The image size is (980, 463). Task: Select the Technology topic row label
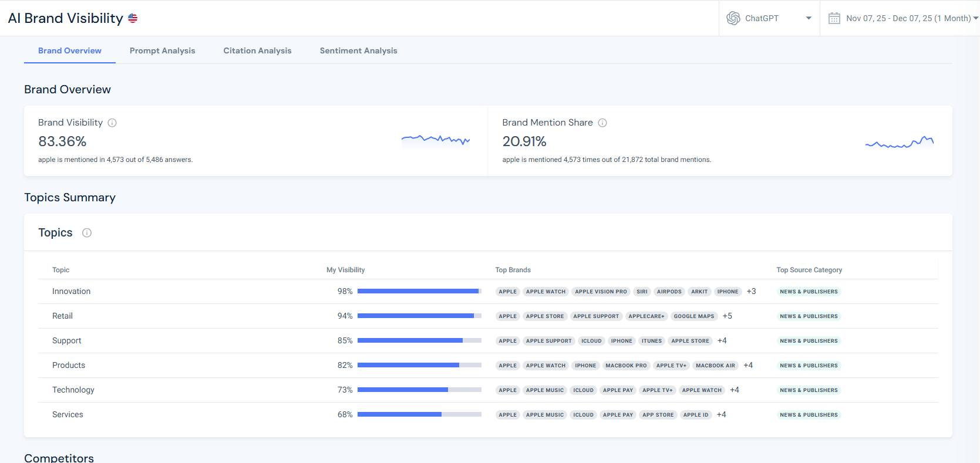point(73,390)
